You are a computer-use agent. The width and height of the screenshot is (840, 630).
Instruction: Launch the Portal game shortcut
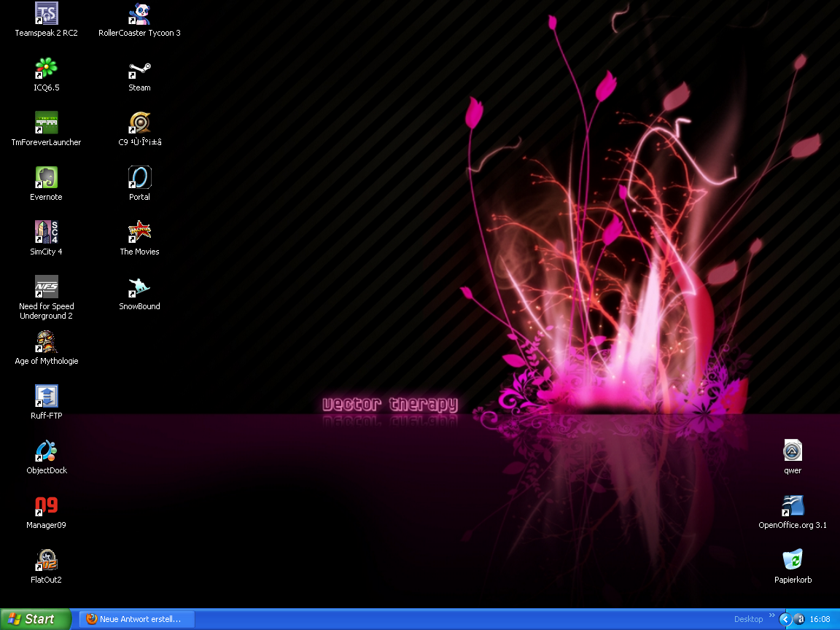[x=139, y=178]
